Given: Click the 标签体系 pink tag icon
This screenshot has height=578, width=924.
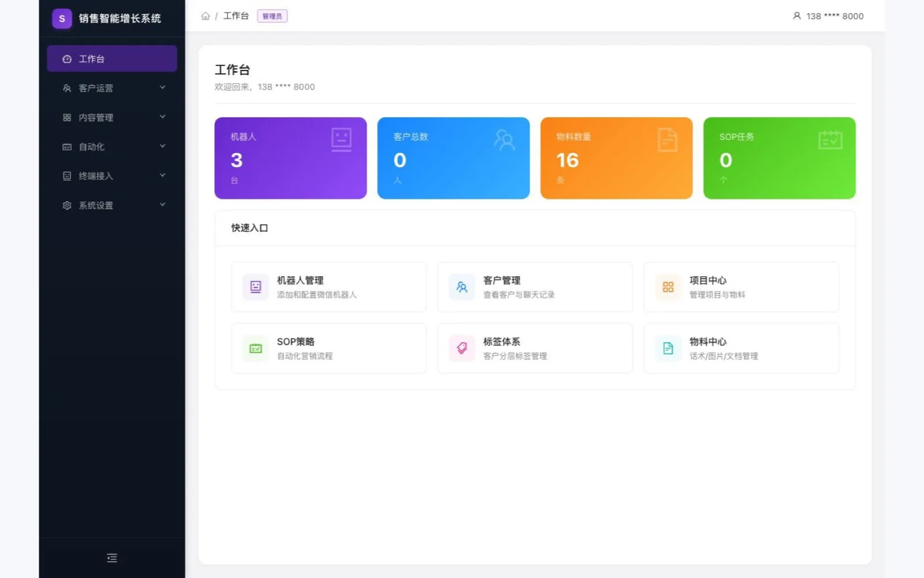Looking at the screenshot, I should (x=462, y=348).
